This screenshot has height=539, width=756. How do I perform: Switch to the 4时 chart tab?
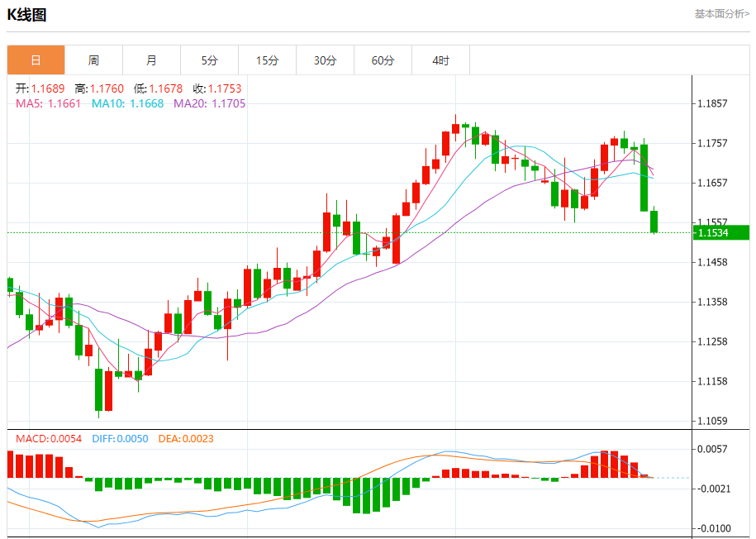440,60
